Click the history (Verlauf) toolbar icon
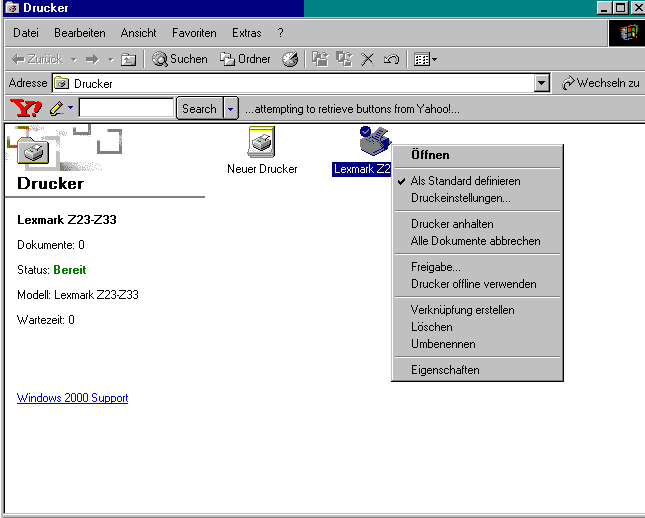 tap(290, 59)
